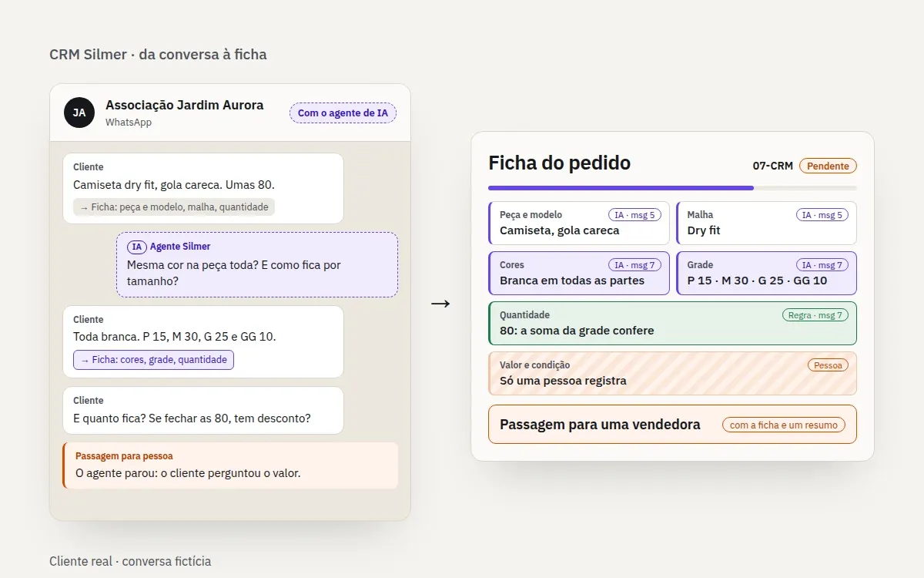The height and width of the screenshot is (578, 924).
Task: Click message 'Toda branca. P 15, M 30, G 25 e GG 10.'
Action: [x=175, y=337]
